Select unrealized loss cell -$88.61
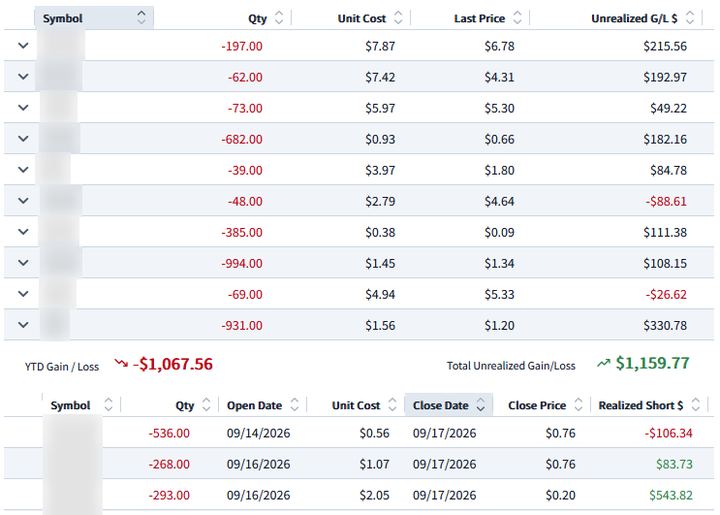Screen dimensions: 720x515 coord(666,201)
